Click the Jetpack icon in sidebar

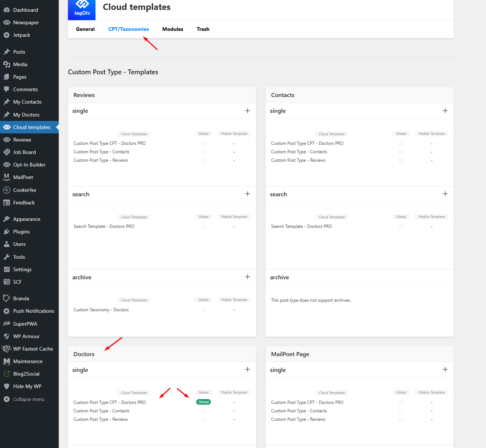pyautogui.click(x=7, y=35)
